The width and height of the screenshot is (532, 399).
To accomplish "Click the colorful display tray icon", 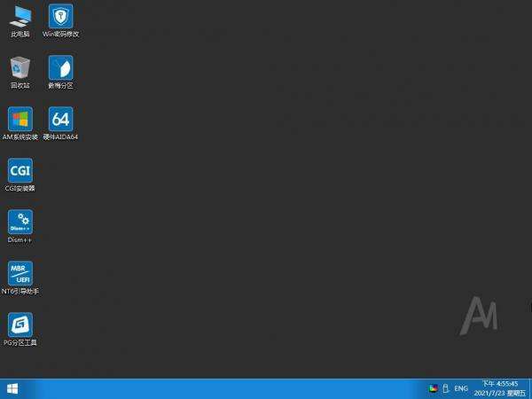I will [x=434, y=389].
